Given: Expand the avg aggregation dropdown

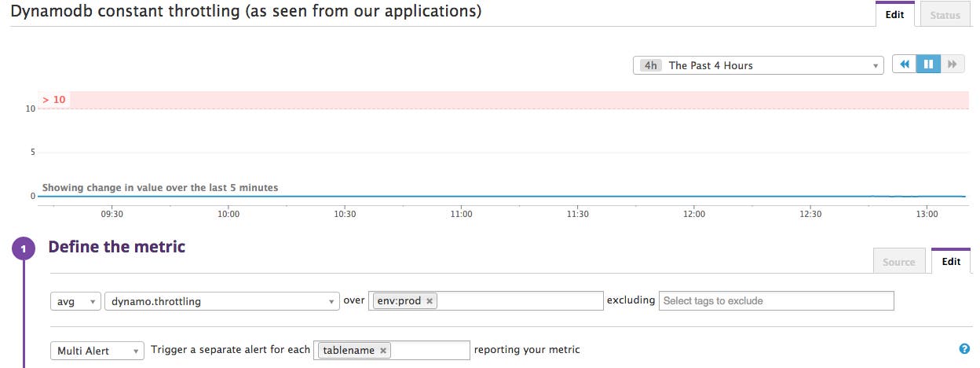Looking at the screenshot, I should point(75,301).
